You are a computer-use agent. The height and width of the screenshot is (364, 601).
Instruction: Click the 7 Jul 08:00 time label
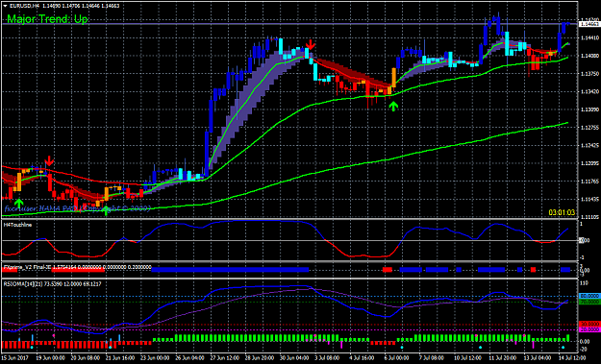tap(433, 358)
